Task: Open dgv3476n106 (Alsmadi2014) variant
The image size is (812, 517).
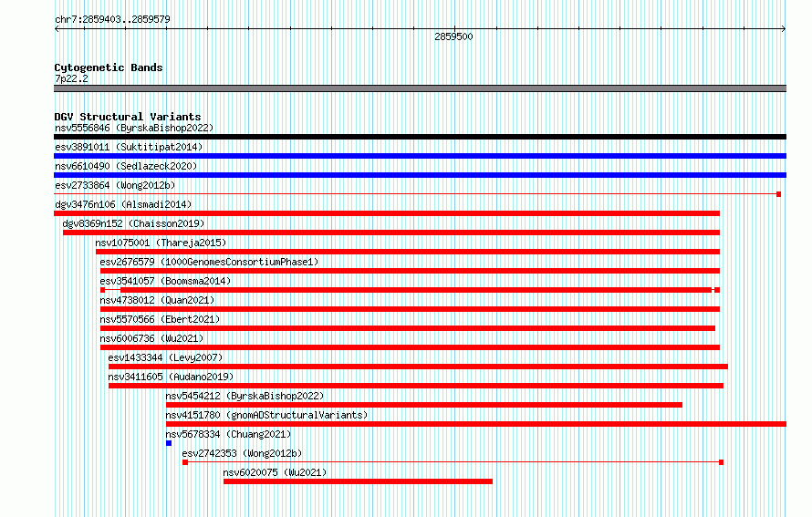Action: pos(123,204)
